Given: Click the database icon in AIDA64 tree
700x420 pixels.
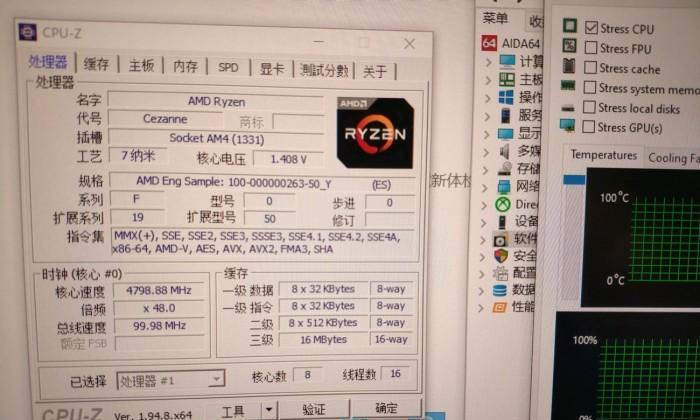Looking at the screenshot, I should tap(500, 291).
